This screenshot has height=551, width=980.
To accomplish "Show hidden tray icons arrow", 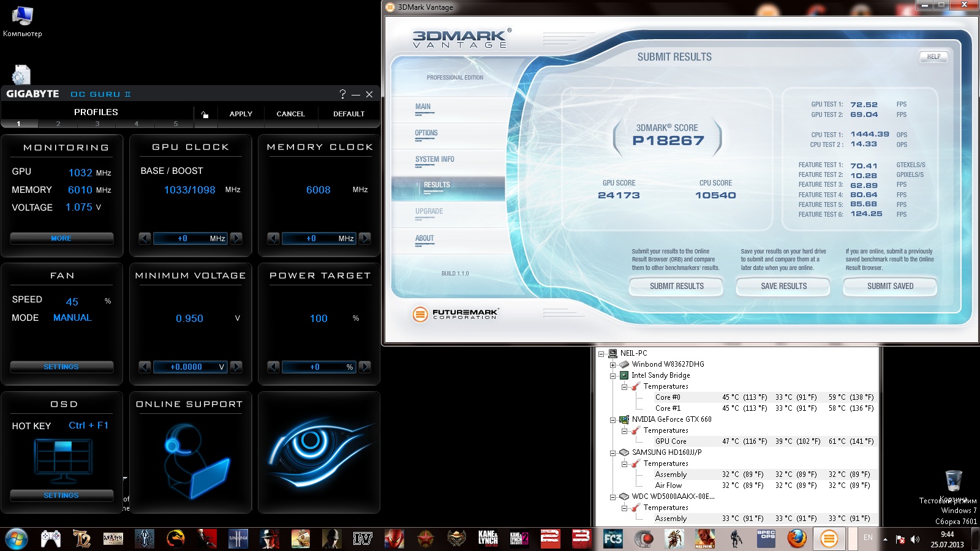I will (x=885, y=539).
